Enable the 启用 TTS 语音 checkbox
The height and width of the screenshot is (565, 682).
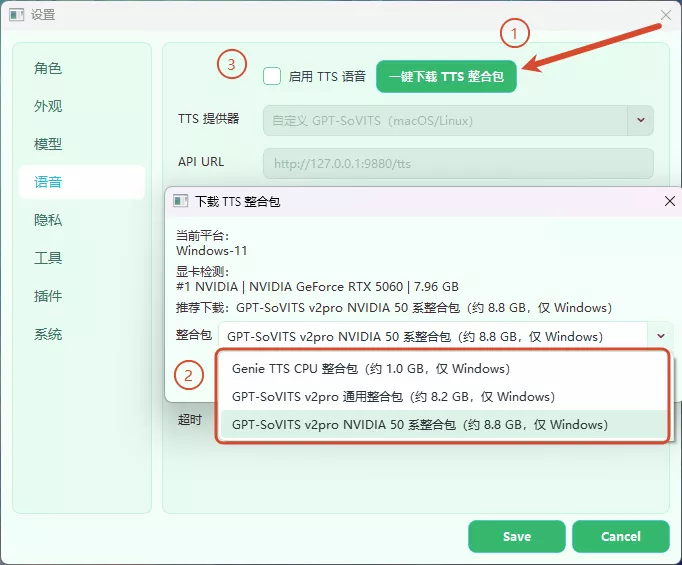coord(272,76)
